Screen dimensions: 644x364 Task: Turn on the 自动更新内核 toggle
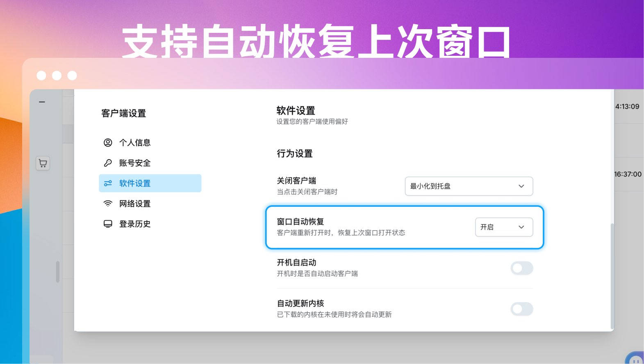click(522, 309)
